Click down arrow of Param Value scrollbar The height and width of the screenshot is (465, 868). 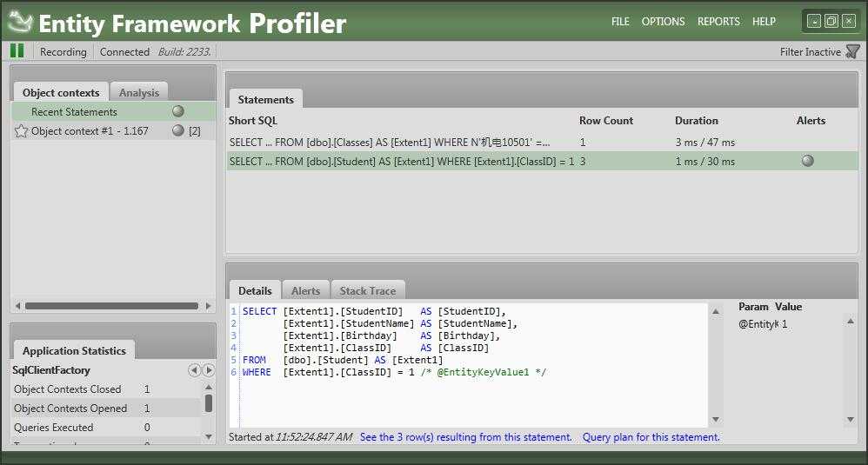coord(851,419)
